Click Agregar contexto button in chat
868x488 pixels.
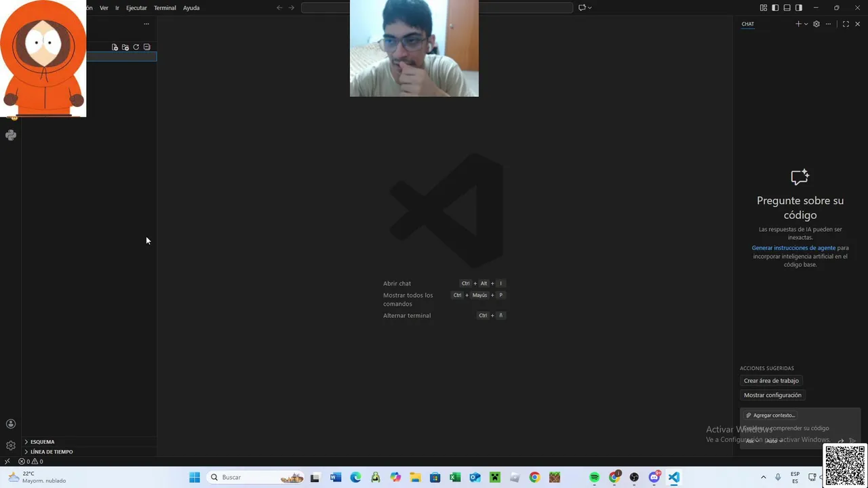tap(770, 415)
